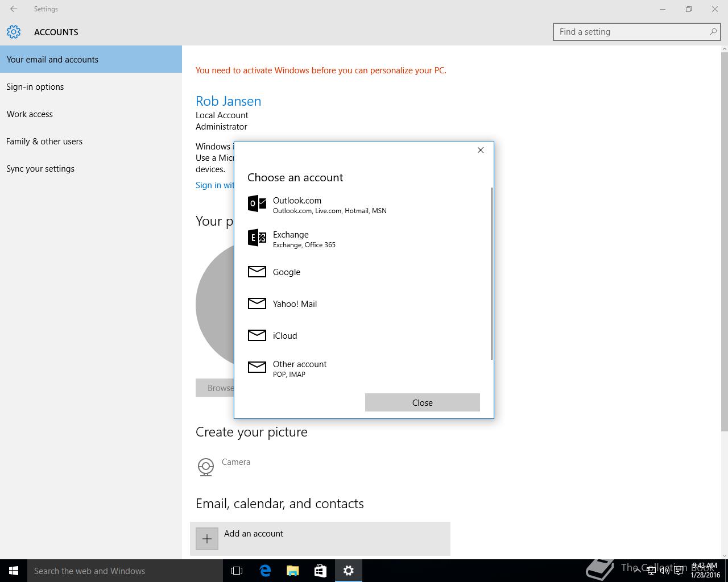Viewport: 728px width, 582px height.
Task: Open the Windows Start menu
Action: coord(14,571)
